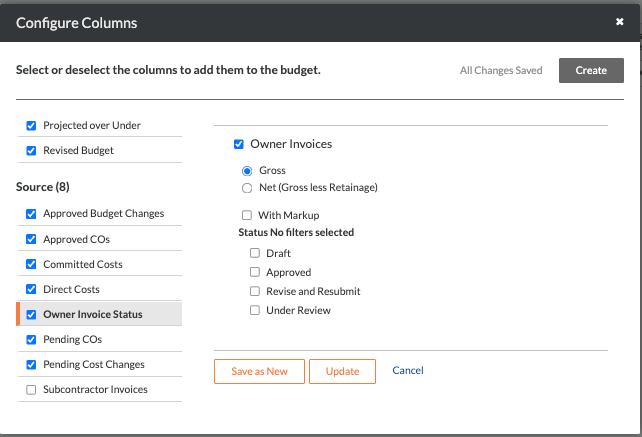Click the Cancel link

408,370
